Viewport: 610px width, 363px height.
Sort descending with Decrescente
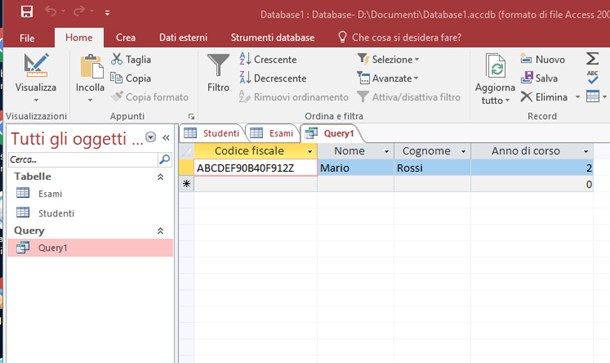pos(273,78)
